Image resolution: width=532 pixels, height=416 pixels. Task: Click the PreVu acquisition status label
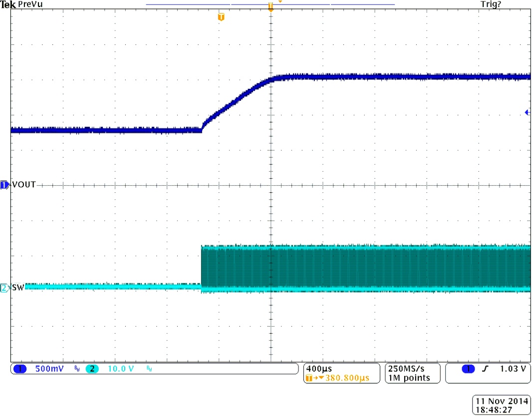point(30,4)
